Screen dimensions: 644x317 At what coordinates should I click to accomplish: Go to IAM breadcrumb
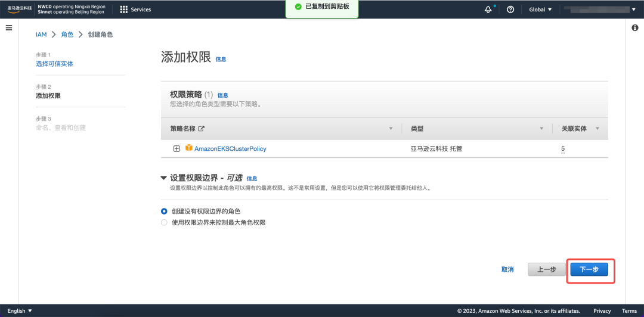coord(42,35)
